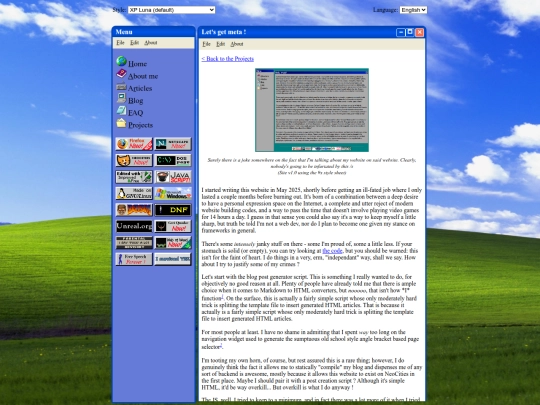Click the Free Speech Forever badge
The height and width of the screenshot is (405, 540).
pos(134,259)
